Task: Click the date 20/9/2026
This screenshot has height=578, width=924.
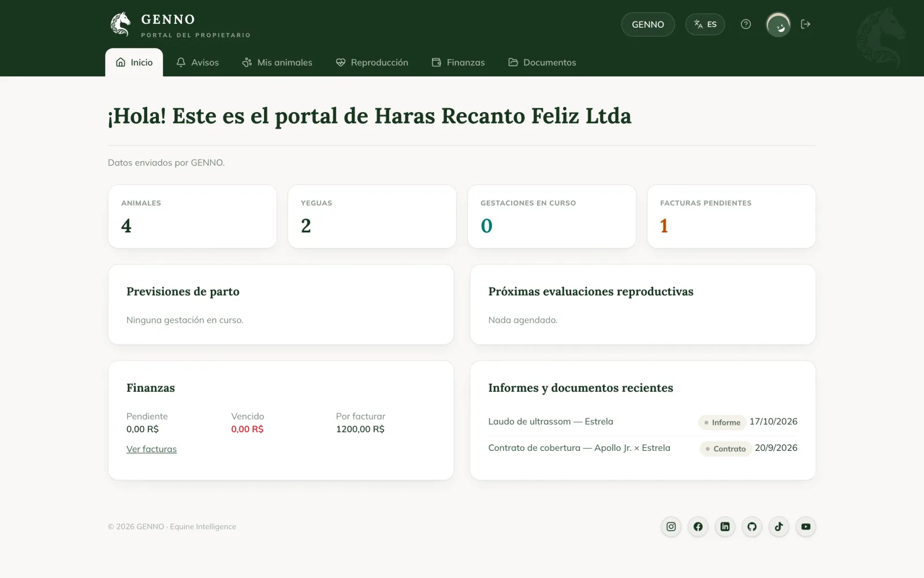Action: (776, 448)
